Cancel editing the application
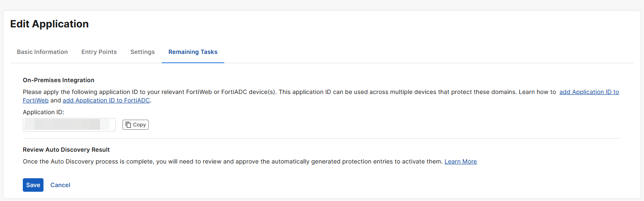 click(60, 185)
